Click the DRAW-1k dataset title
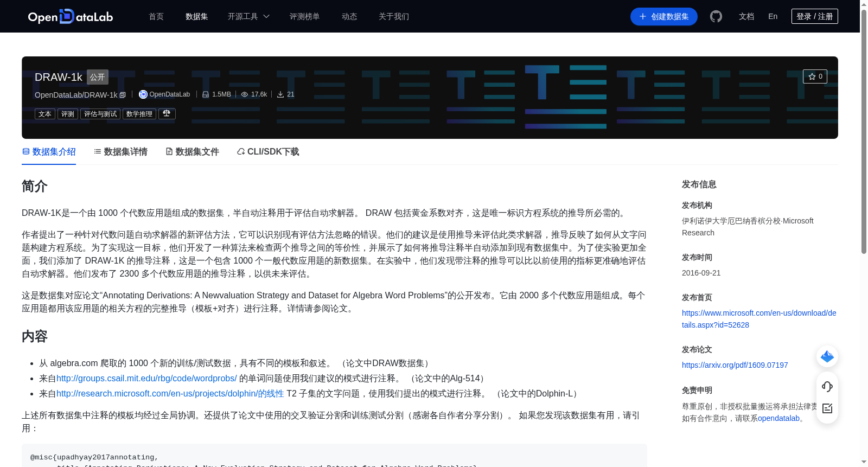868x467 pixels. coord(59,77)
